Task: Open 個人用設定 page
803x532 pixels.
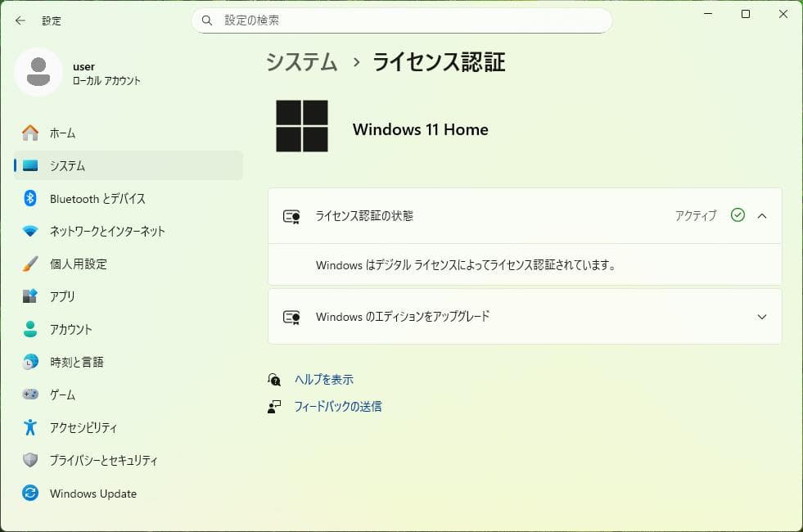Action: point(129,264)
